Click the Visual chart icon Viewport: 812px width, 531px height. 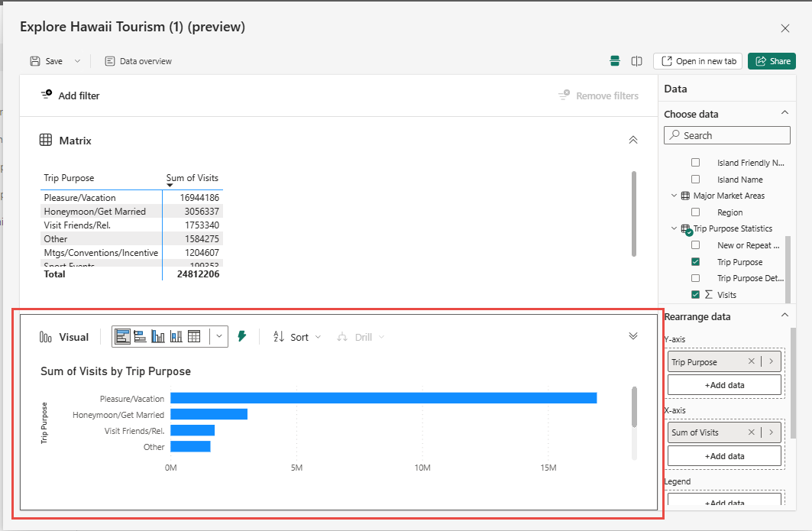tap(46, 337)
